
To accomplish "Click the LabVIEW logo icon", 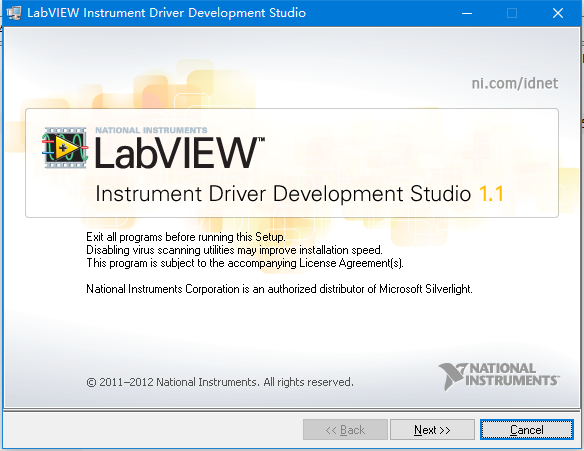I will tap(65, 148).
